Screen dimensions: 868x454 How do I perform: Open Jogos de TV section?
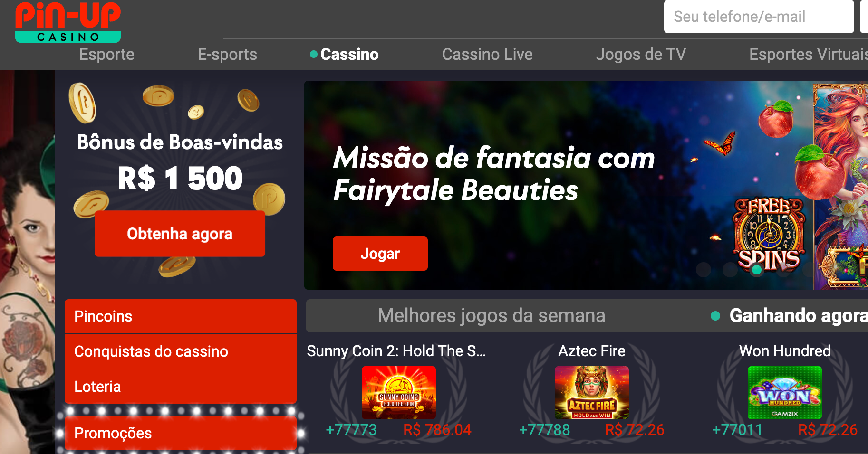[641, 54]
